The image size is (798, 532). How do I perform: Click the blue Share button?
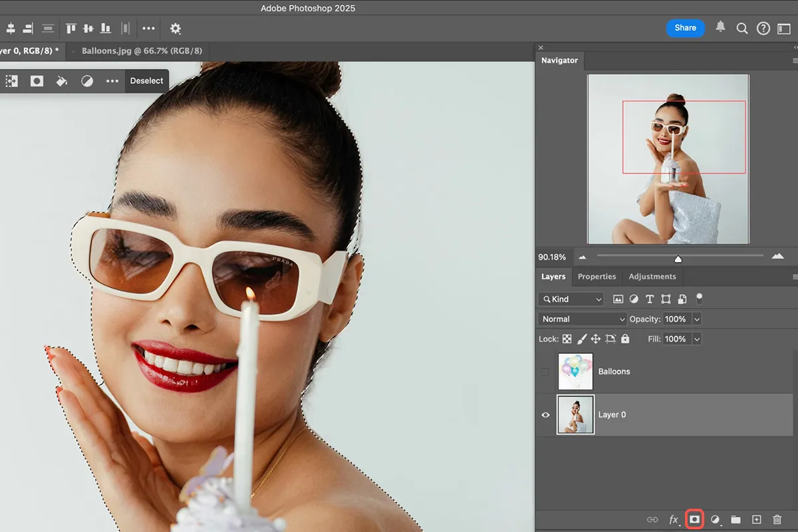685,28
